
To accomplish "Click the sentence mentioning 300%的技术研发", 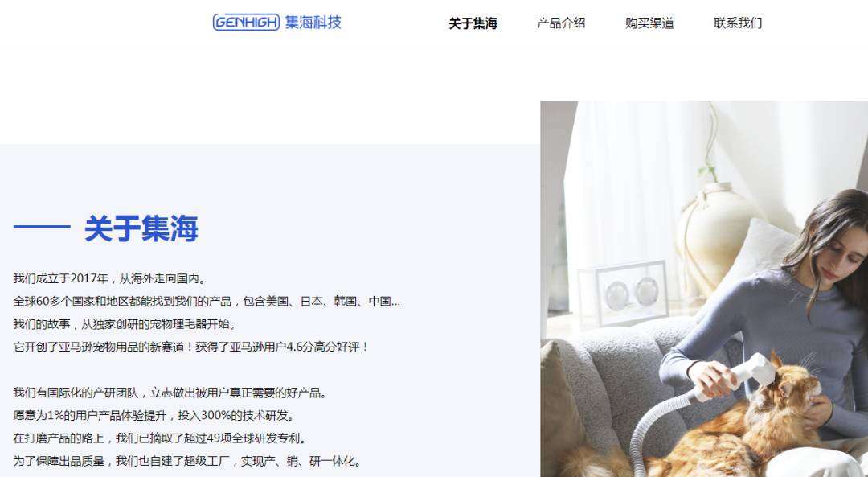I will click(154, 416).
